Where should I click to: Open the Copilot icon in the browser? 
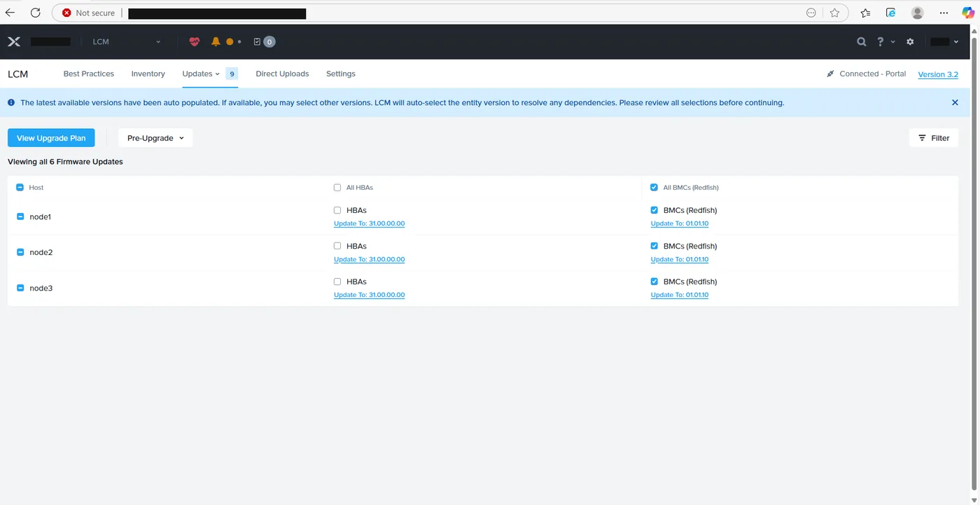tap(968, 13)
